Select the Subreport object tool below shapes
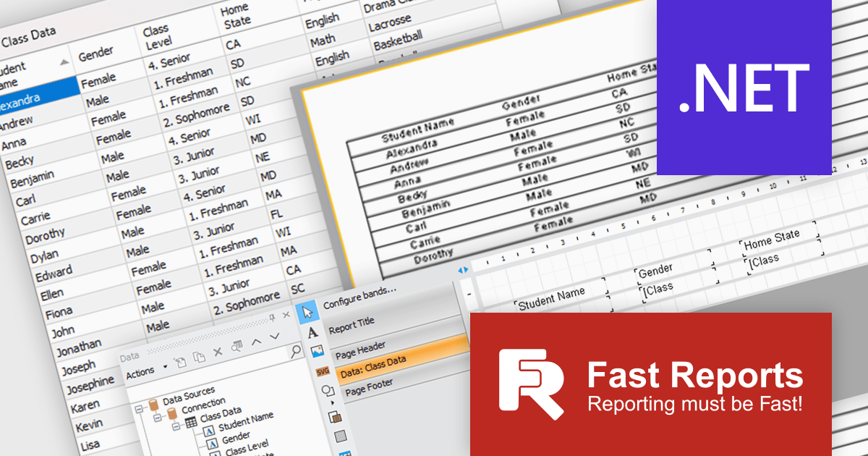This screenshot has width=868, height=456. click(334, 417)
